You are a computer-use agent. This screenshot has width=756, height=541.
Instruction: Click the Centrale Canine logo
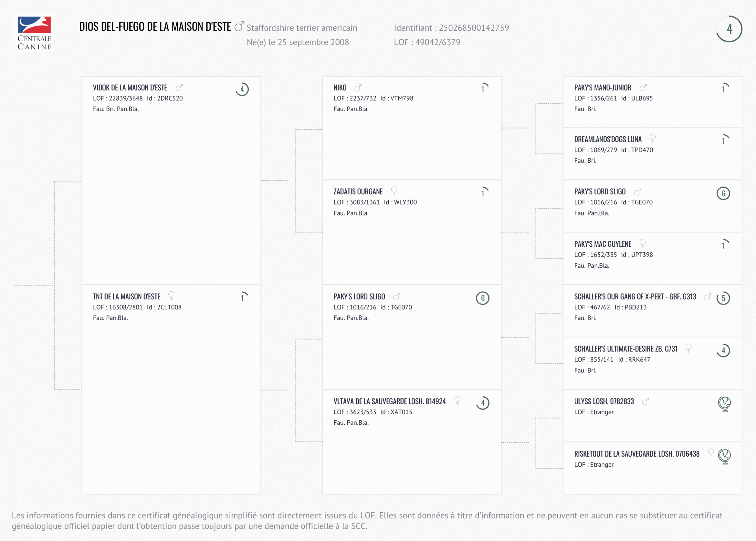coord(34,33)
